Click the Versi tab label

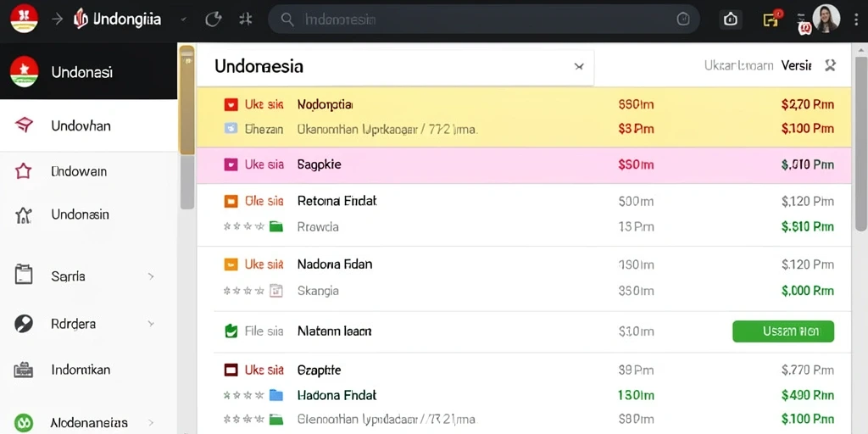pyautogui.click(x=796, y=65)
